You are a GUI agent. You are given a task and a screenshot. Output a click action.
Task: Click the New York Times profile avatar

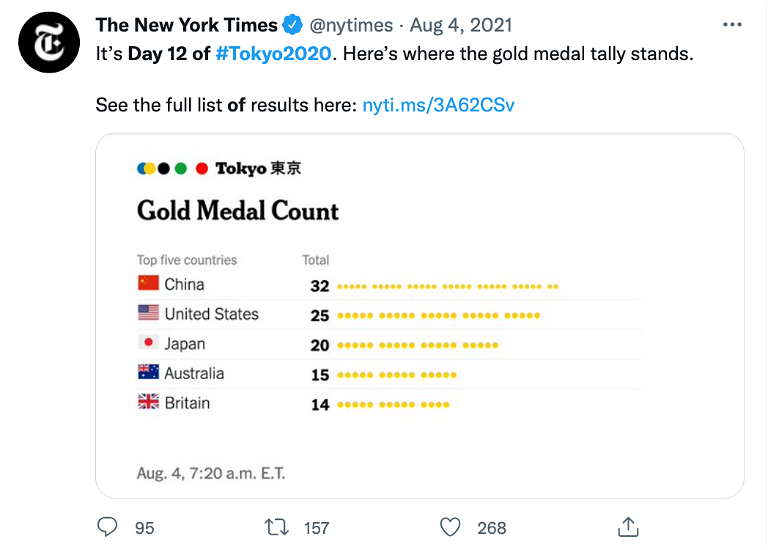[49, 43]
